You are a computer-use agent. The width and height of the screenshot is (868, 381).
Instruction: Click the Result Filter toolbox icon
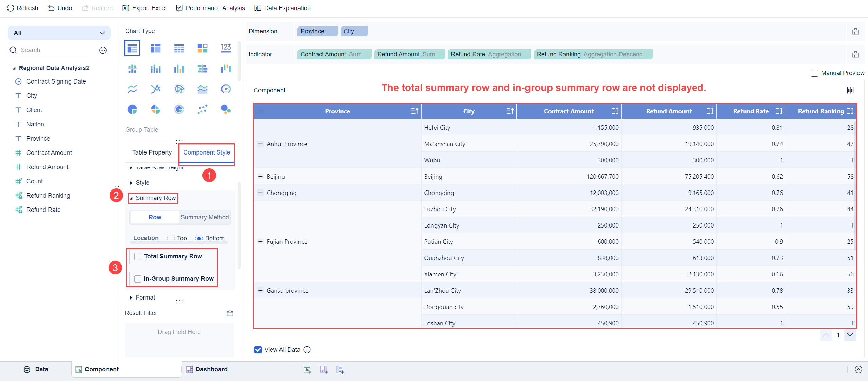tap(230, 313)
